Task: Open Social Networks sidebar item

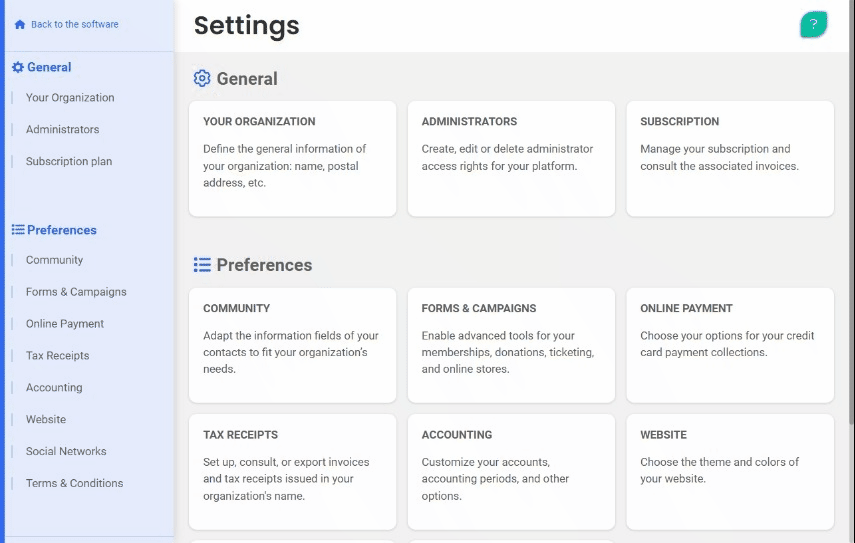Action: (66, 451)
